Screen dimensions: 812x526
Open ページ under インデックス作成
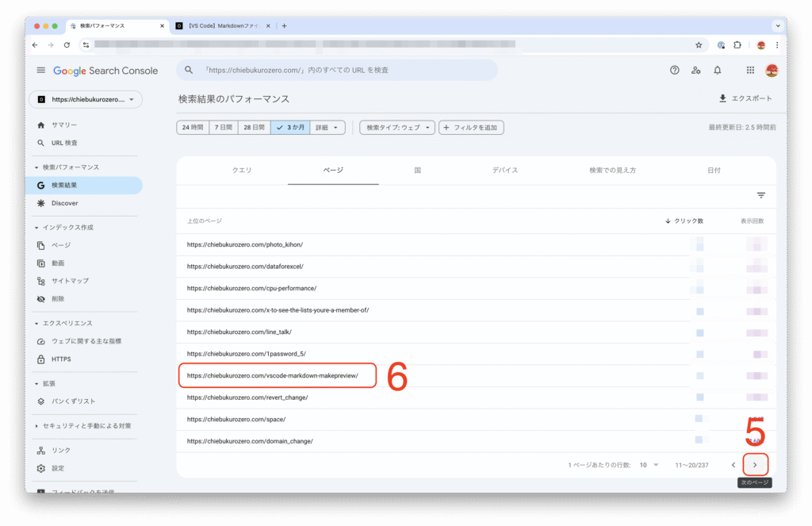(86, 245)
